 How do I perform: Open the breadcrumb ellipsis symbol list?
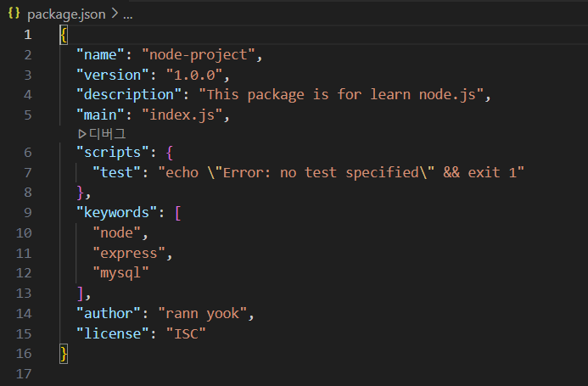coord(128,15)
